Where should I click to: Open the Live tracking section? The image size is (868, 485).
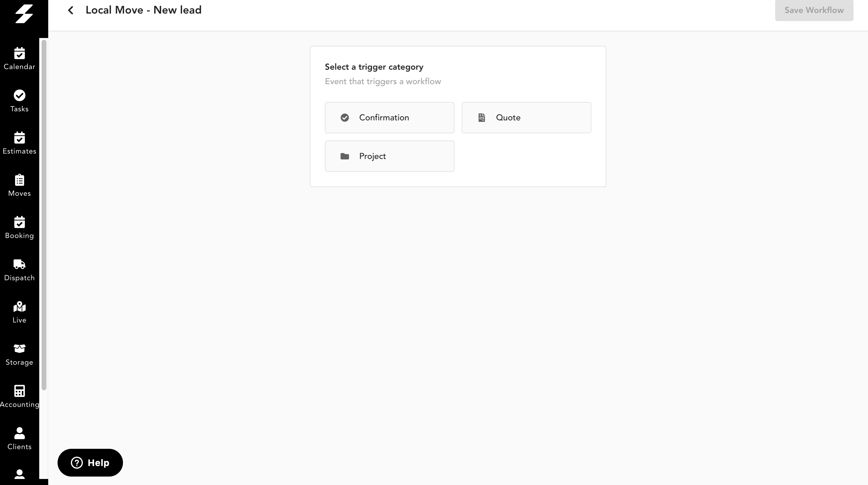coord(20,312)
